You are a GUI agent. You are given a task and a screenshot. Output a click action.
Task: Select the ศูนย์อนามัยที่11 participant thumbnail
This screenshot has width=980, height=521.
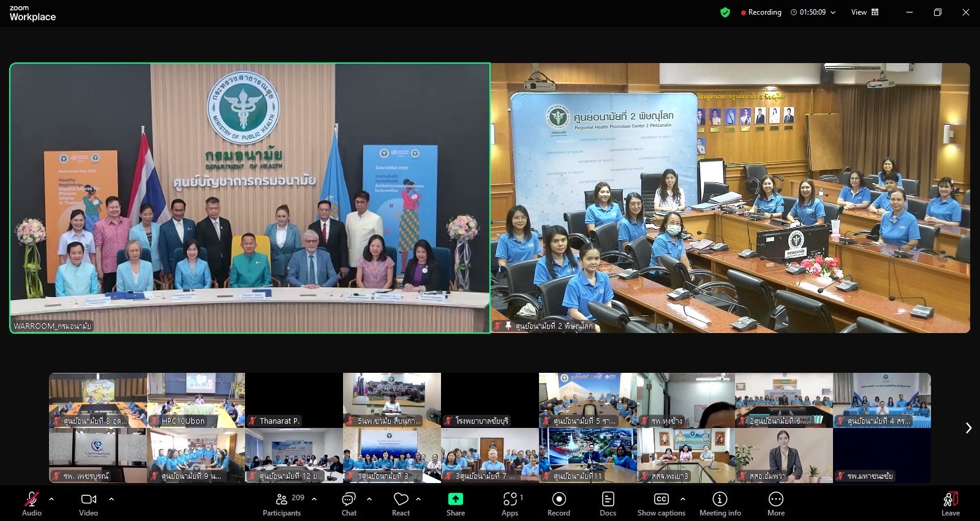[x=588, y=455]
